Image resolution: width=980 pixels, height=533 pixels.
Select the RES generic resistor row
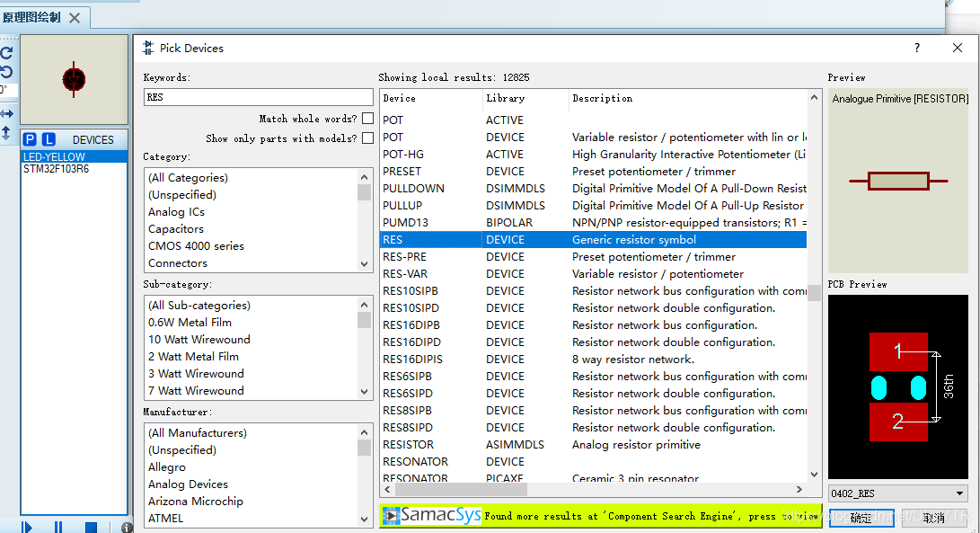pyautogui.click(x=593, y=240)
